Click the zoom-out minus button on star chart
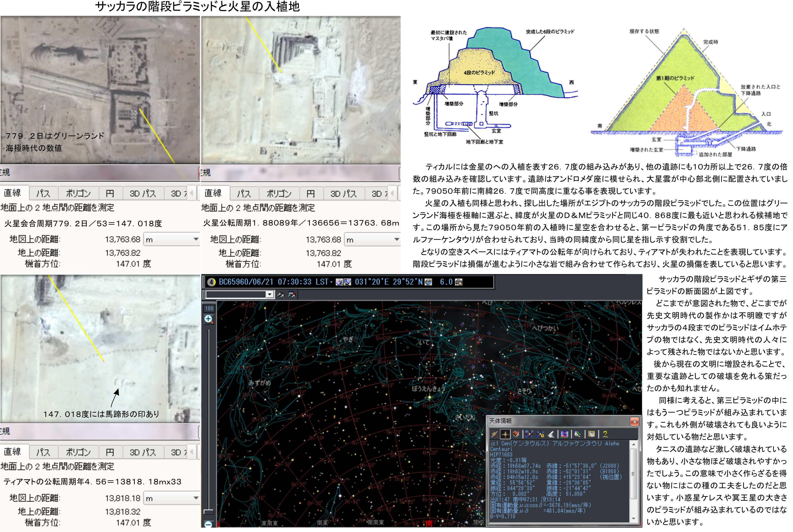The image size is (793, 532). [209, 524]
